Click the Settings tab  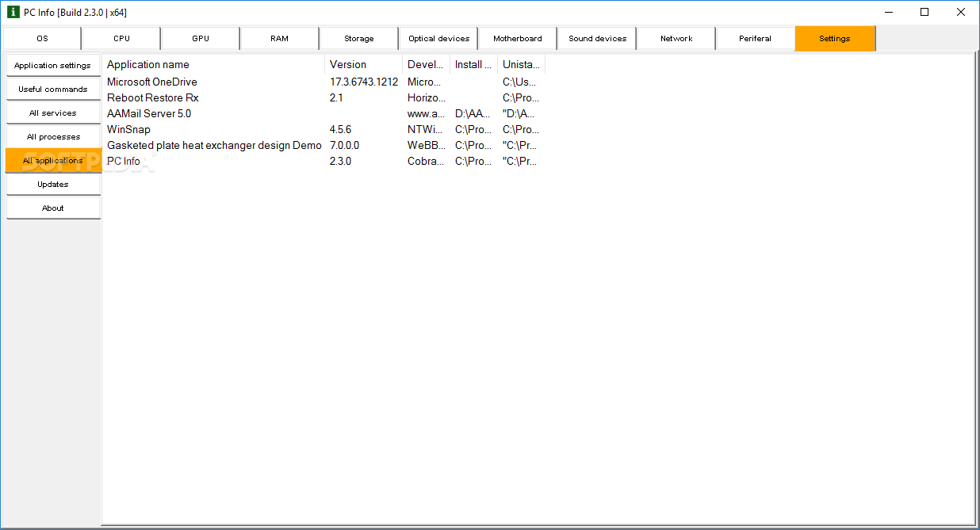(835, 38)
